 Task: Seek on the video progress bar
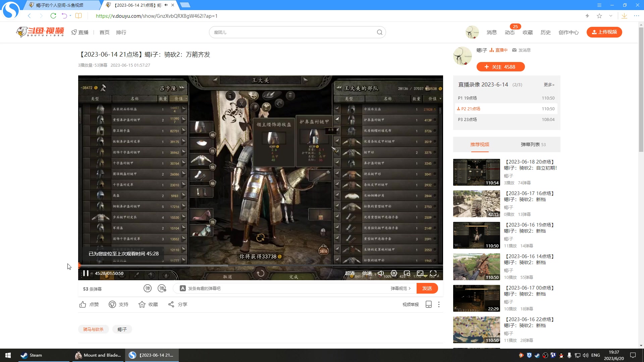[x=260, y=265]
